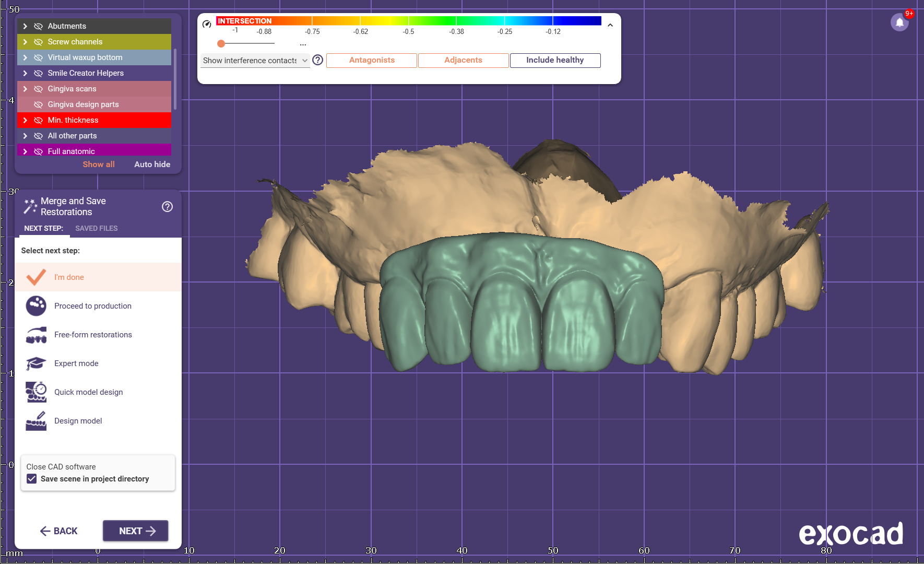This screenshot has height=564, width=924.
Task: Show the Min. thickness group
Action: point(38,120)
